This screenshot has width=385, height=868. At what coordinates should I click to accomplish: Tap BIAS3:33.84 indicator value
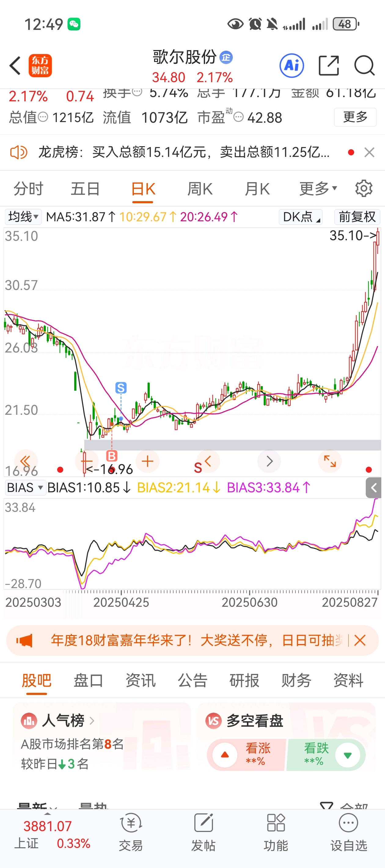tap(269, 488)
